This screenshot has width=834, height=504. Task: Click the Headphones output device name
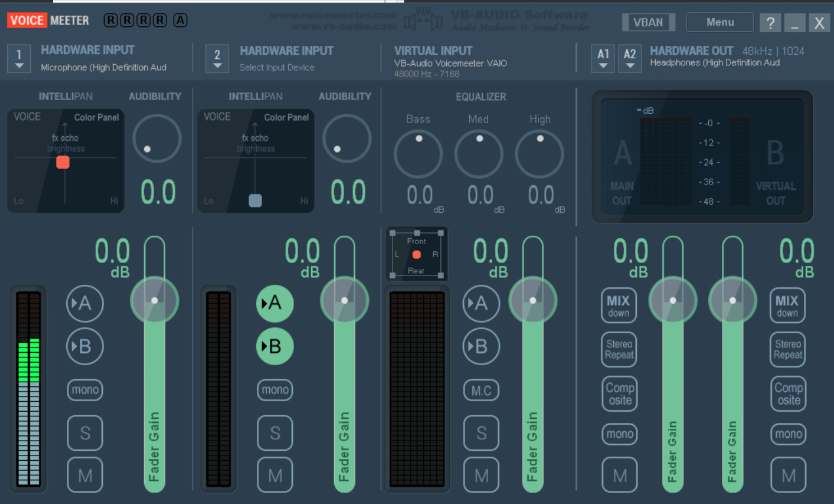(x=715, y=63)
